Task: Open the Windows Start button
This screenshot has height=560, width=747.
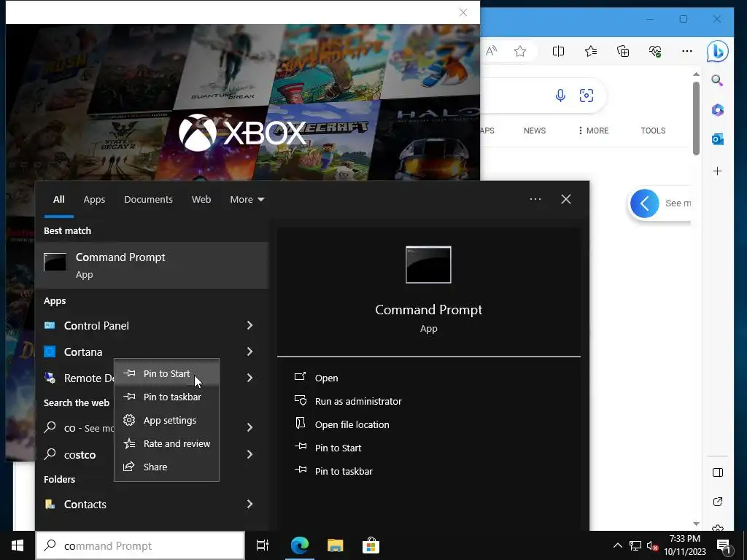Action: pos(18,545)
